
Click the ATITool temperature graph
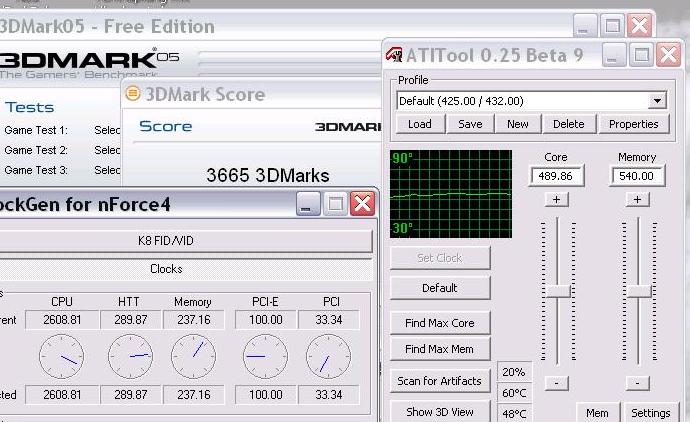click(451, 194)
